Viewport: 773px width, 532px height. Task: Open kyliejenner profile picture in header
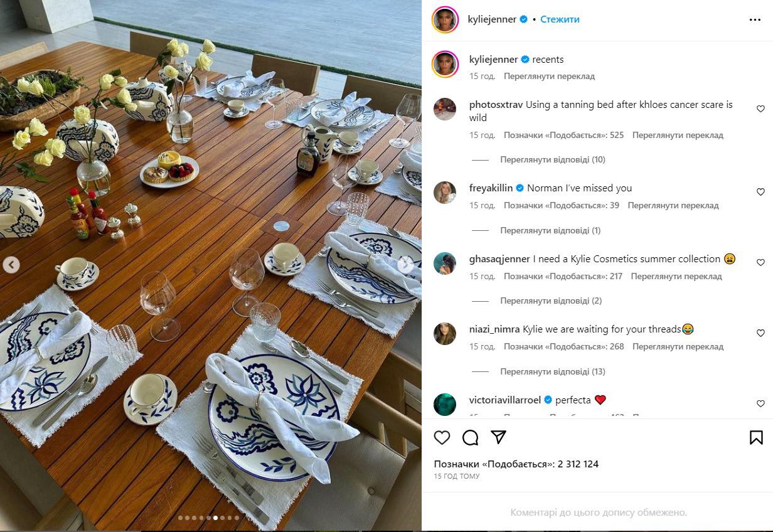(445, 19)
